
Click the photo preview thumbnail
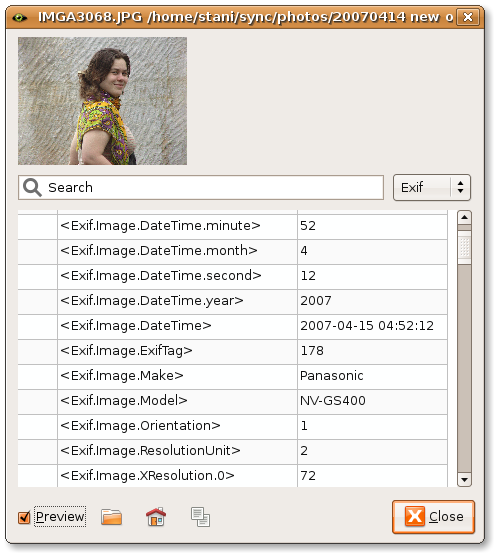click(x=103, y=101)
